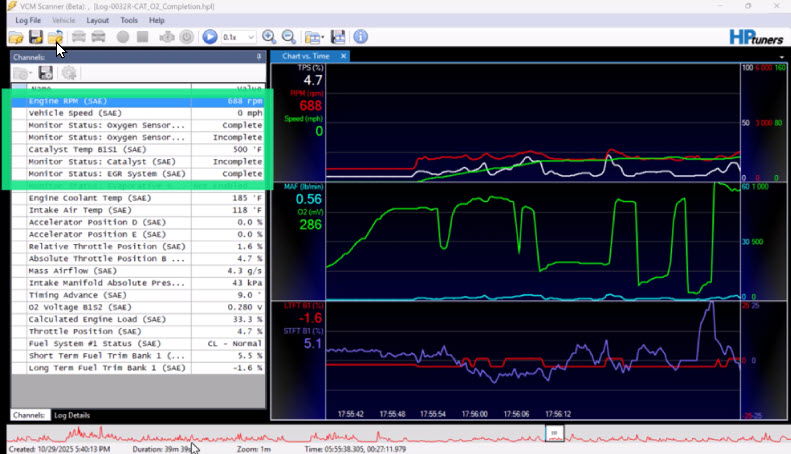Screen dimensions: 791x454
Task: Switch to the Log Details tab
Action: coord(72,414)
